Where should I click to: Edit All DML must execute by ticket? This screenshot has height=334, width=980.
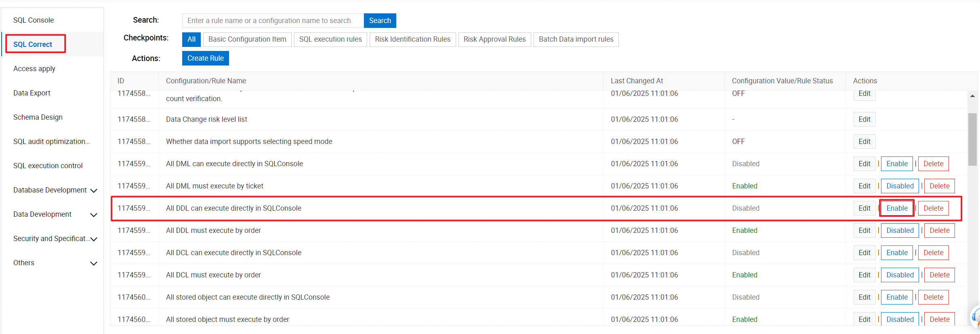tap(864, 186)
